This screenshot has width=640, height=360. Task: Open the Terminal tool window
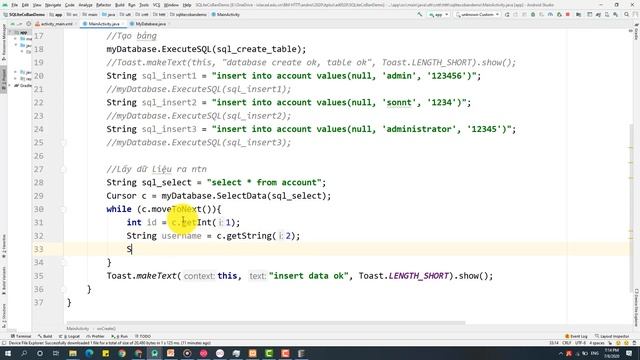pos(21,336)
